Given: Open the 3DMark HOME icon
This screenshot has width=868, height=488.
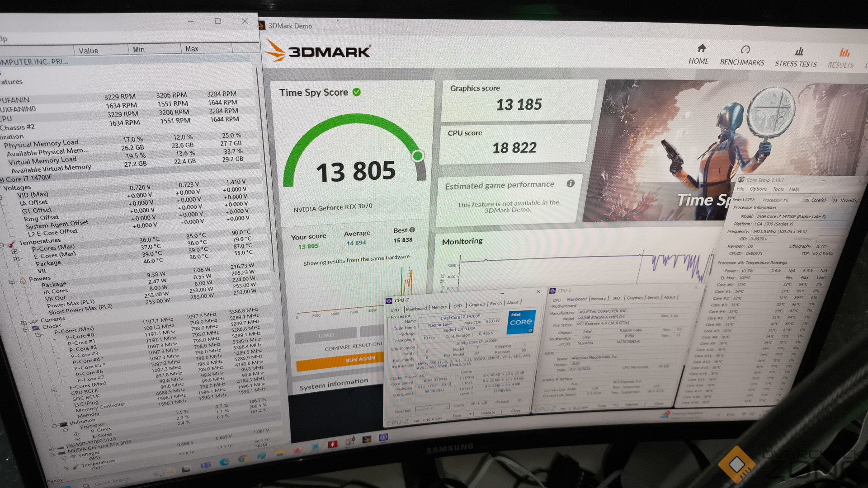Looking at the screenshot, I should coord(701,48).
